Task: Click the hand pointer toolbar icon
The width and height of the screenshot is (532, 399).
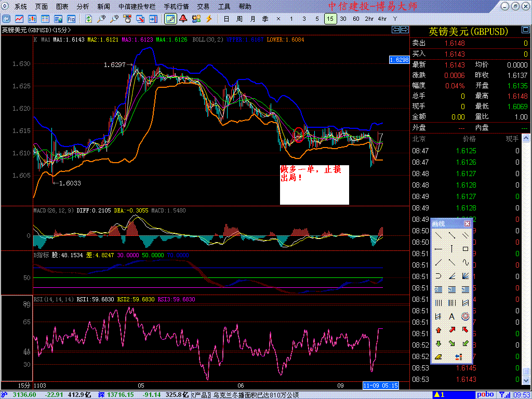Action: (127, 19)
